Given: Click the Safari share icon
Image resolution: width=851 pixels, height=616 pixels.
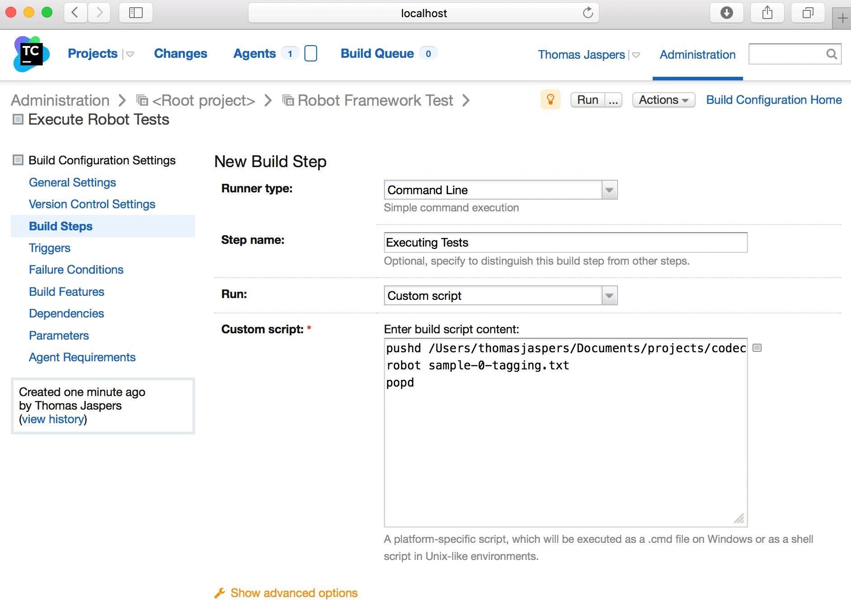Looking at the screenshot, I should [767, 13].
